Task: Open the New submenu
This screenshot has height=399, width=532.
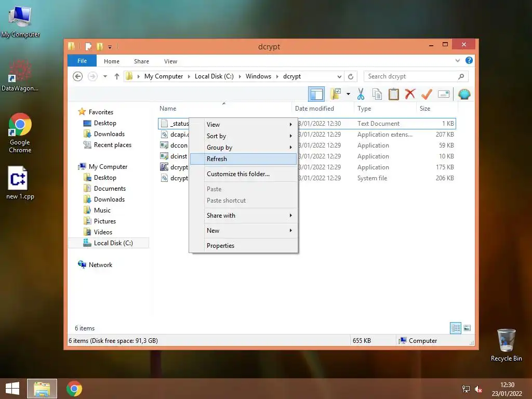Action: coord(243,230)
